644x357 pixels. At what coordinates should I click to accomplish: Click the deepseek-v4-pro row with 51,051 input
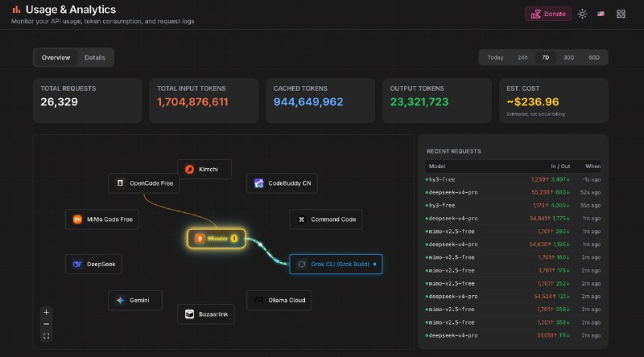coord(513,335)
